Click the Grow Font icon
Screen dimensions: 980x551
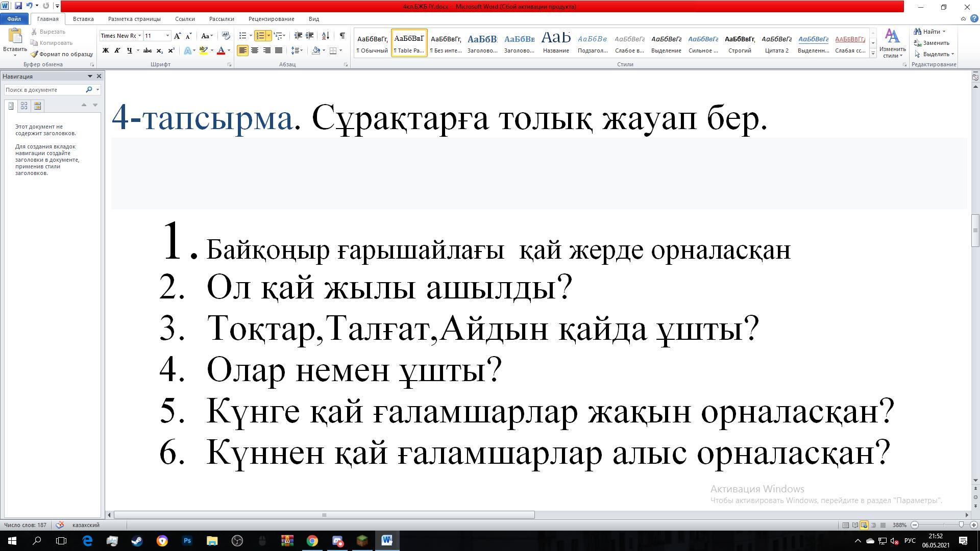pyautogui.click(x=177, y=36)
